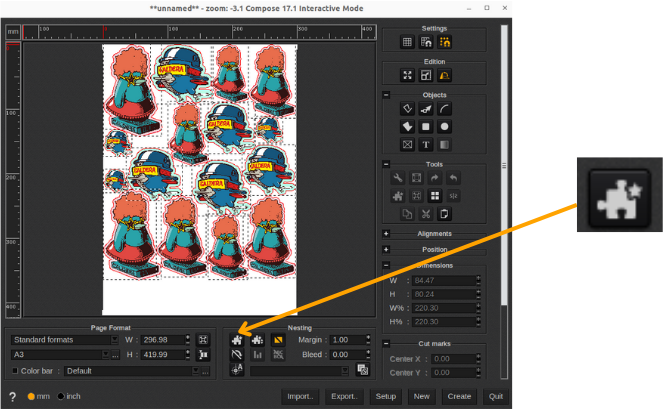The width and height of the screenshot is (663, 409).
Task: Select the filled square object tool
Action: click(426, 127)
